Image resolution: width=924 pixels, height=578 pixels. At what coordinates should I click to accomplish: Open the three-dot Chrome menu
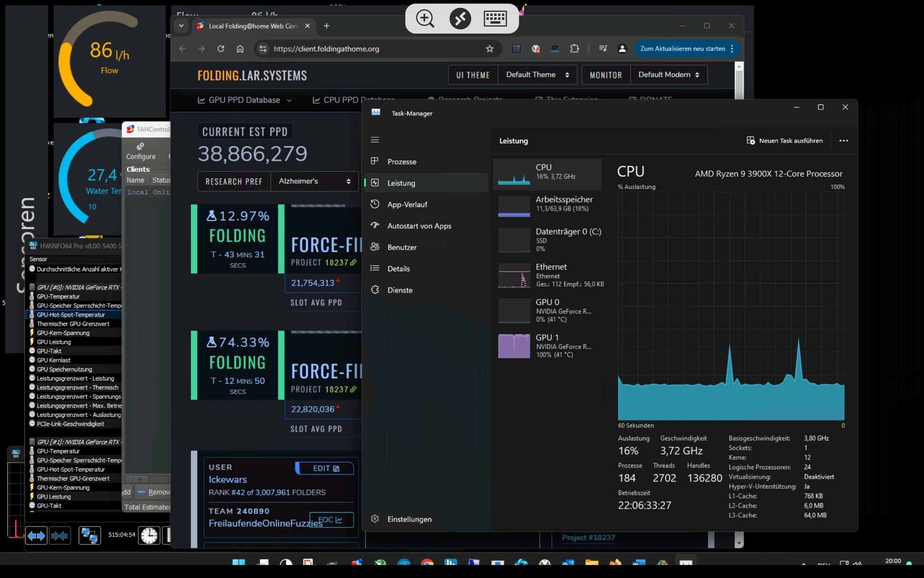[732, 48]
